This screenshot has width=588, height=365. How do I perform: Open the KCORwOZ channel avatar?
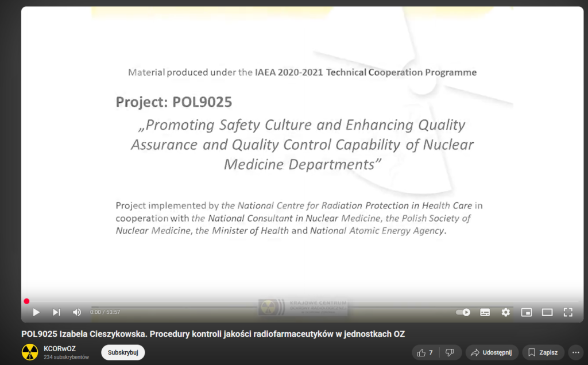30,352
